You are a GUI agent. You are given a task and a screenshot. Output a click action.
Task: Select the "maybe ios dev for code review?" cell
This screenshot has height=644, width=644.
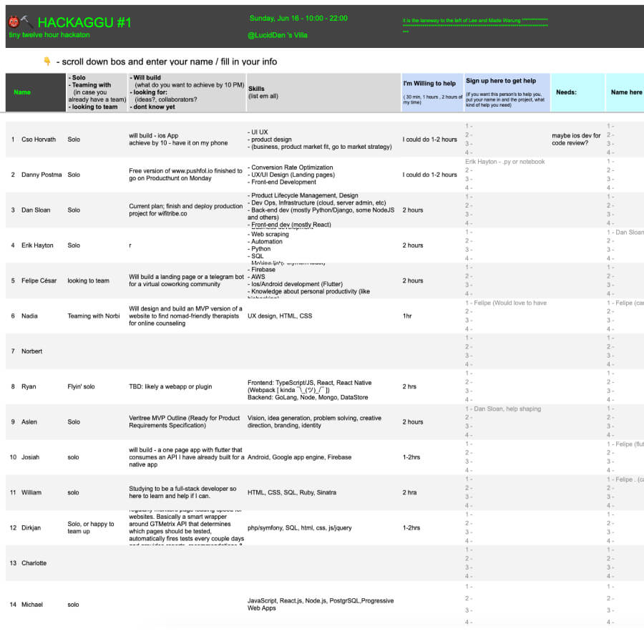[x=576, y=139]
